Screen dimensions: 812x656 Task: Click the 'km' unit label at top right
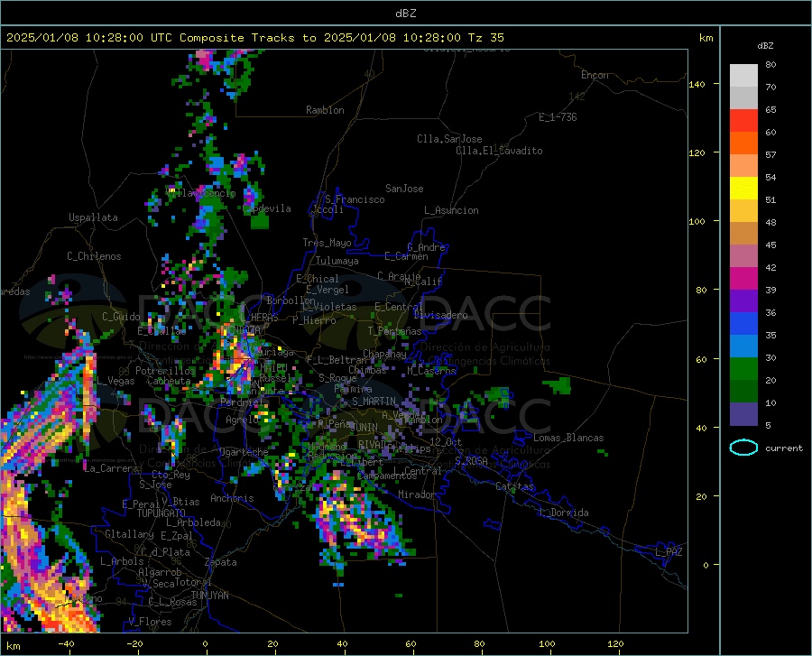pyautogui.click(x=706, y=38)
